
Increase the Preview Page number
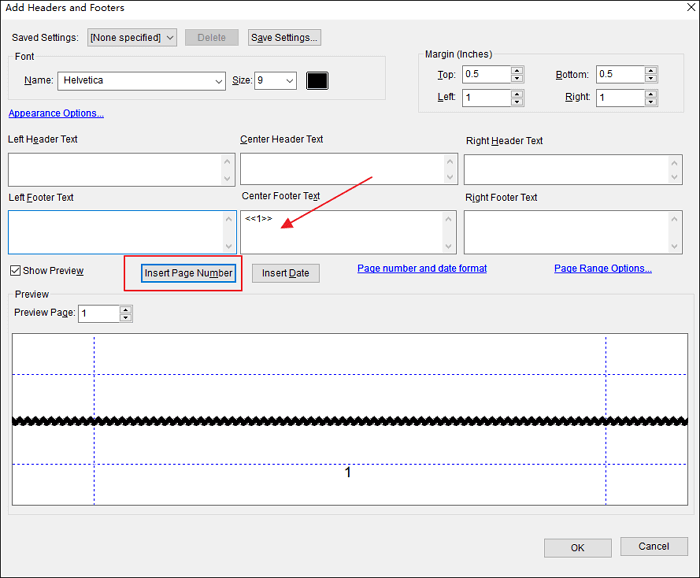(x=126, y=309)
